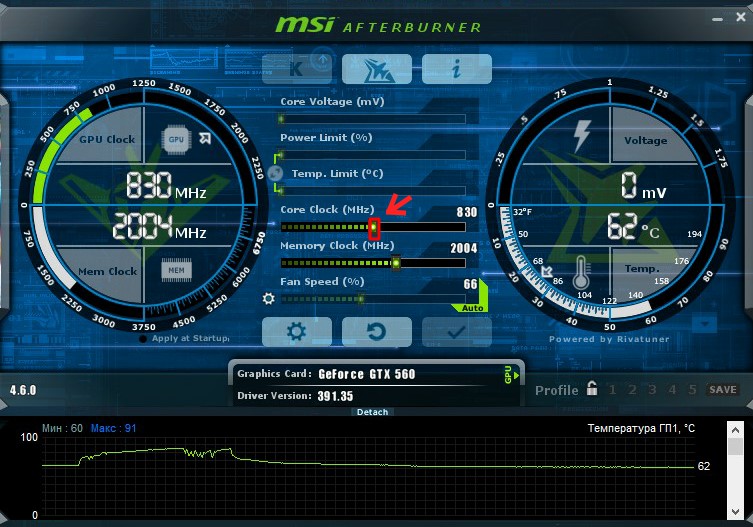Click the 2004 MHz memory clock readout
This screenshot has width=753, height=527.
pyautogui.click(x=159, y=227)
